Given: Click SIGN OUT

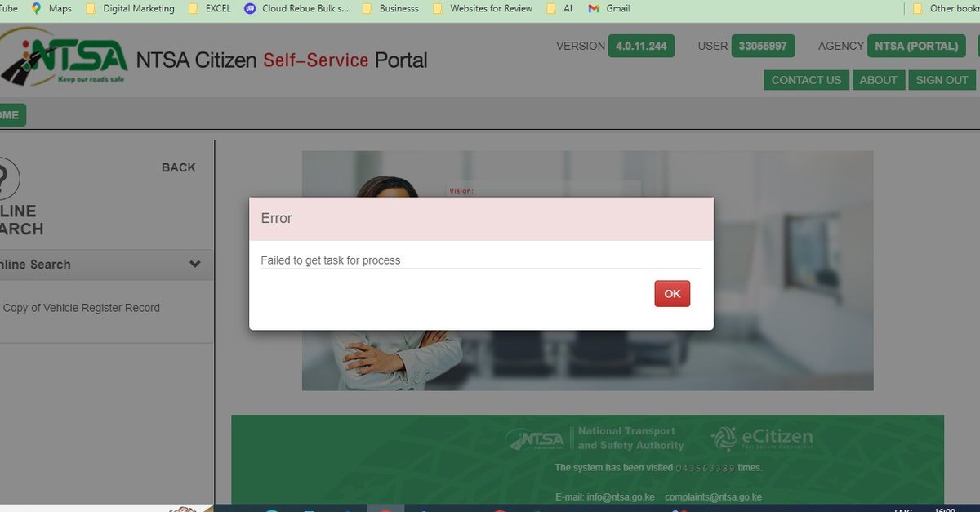Looking at the screenshot, I should [942, 80].
